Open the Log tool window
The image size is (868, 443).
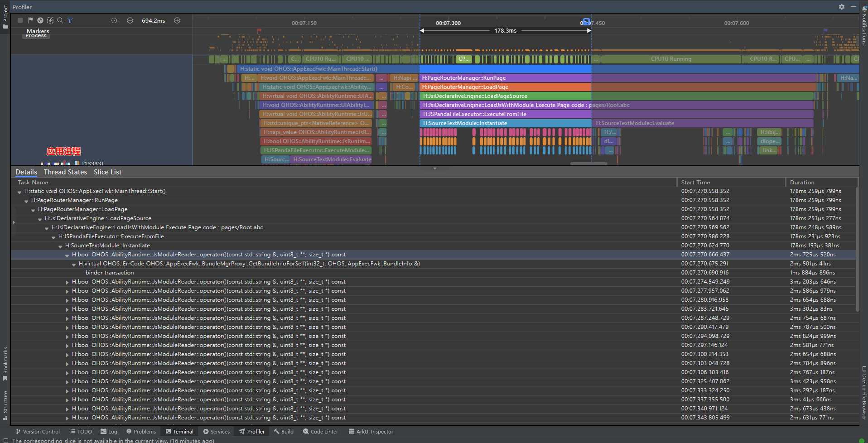tap(109, 432)
